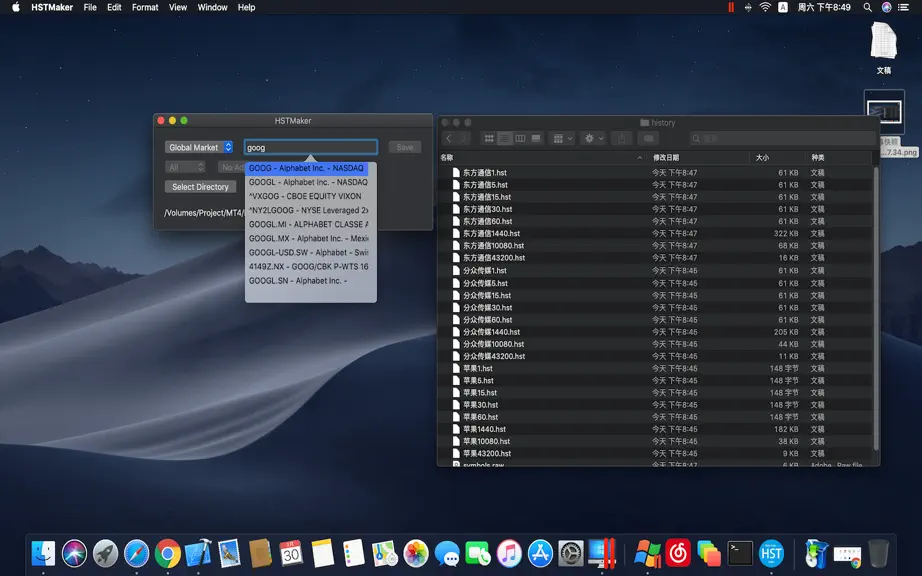922x576 pixels.
Task: Launch Siri from the dock
Action: 74,554
